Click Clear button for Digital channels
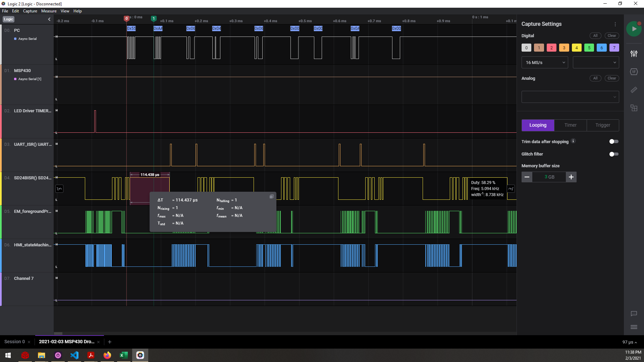This screenshot has height=362, width=644. tap(611, 36)
